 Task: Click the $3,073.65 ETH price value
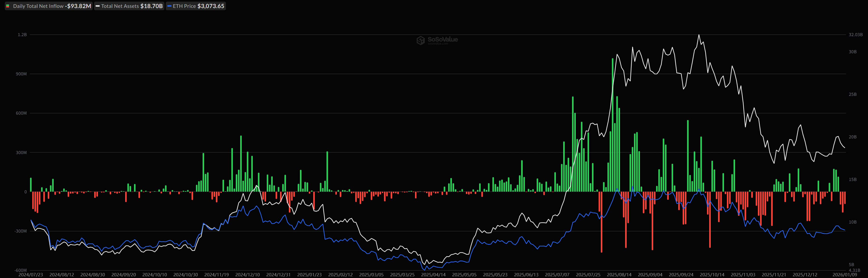pos(211,6)
